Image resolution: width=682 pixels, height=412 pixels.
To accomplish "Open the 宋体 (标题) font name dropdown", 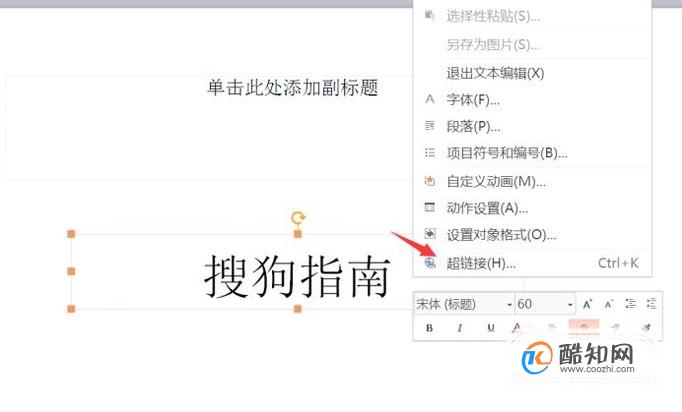I will 464,304.
